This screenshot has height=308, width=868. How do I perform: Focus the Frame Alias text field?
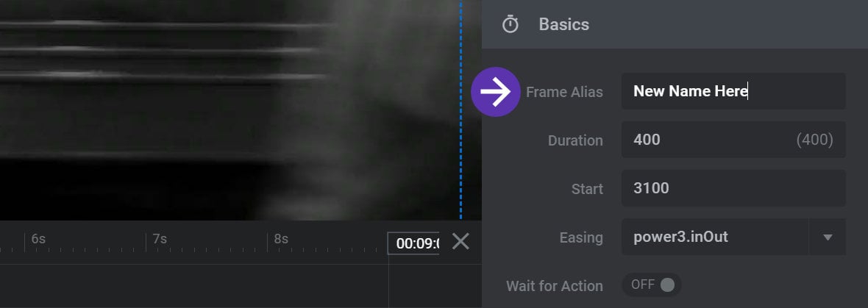[733, 91]
